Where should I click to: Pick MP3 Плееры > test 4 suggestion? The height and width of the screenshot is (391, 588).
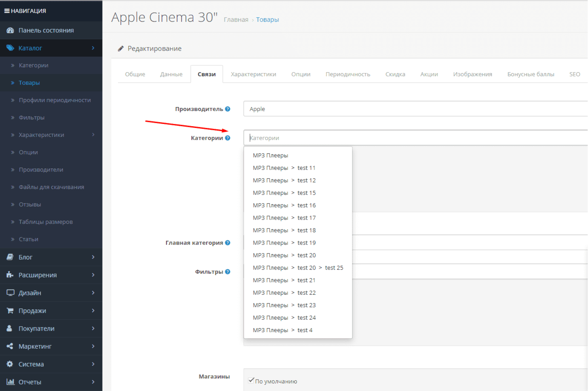298,330
